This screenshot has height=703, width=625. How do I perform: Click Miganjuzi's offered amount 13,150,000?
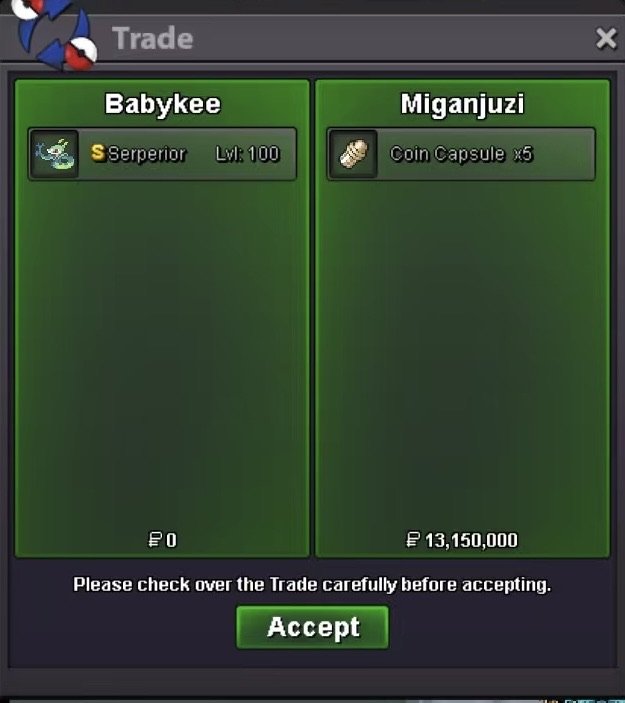tap(471, 540)
